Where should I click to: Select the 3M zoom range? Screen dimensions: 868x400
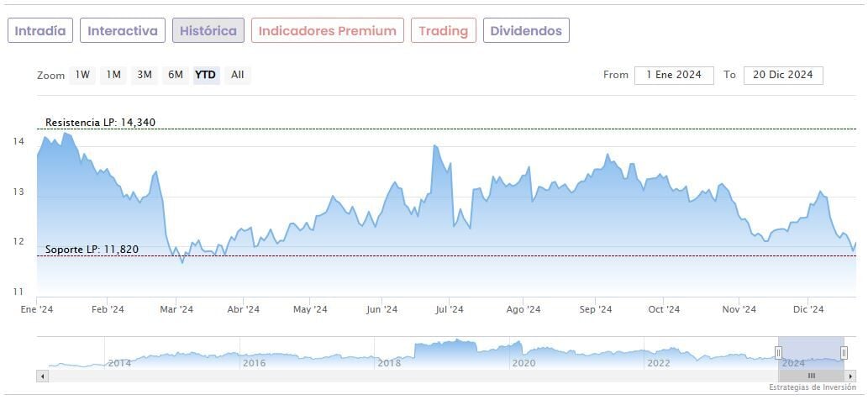145,75
